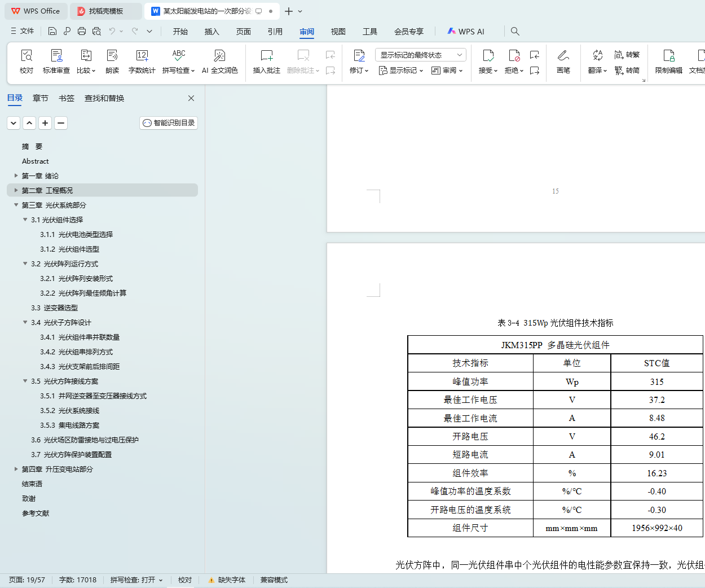Switch to the 找稻壳模板 window tab

106,11
